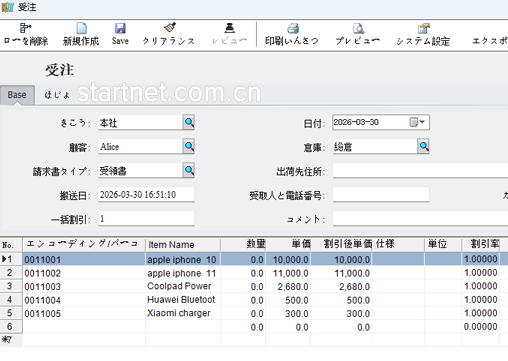Click the エクスポ export toolbar item

pyautogui.click(x=489, y=41)
